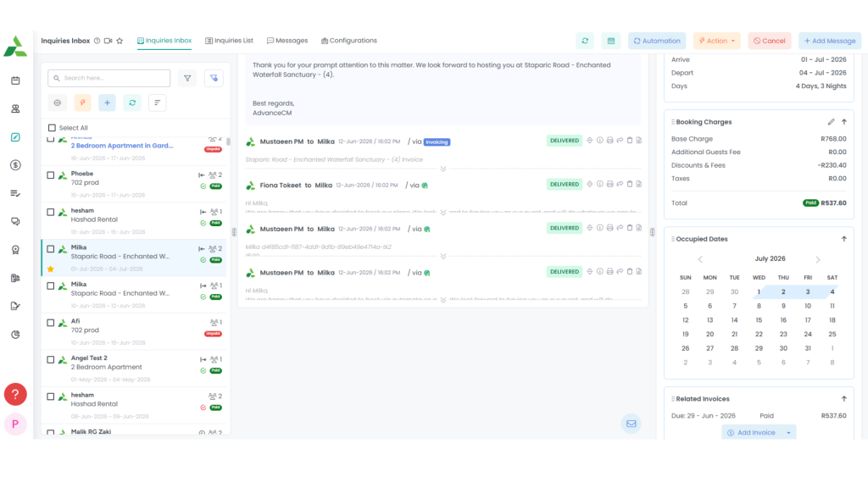Image resolution: width=868 pixels, height=488 pixels.
Task: Click the red Cancel button
Action: tap(770, 41)
